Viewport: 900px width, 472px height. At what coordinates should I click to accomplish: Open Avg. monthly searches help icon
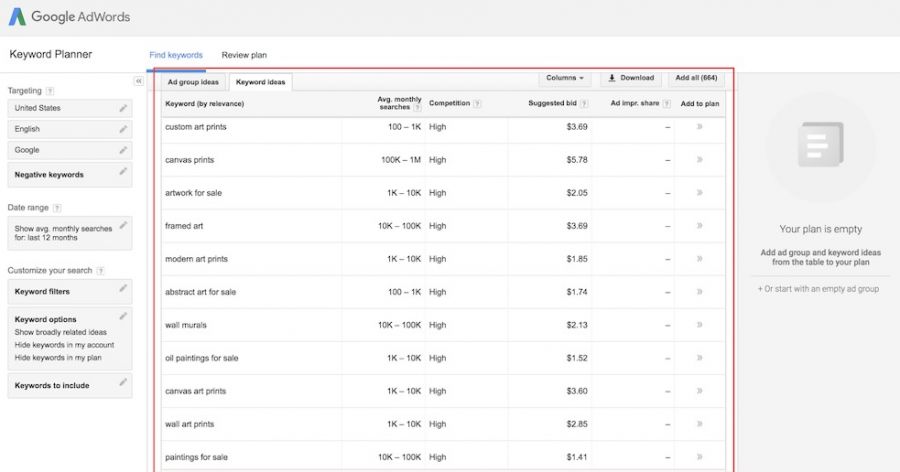(417, 107)
